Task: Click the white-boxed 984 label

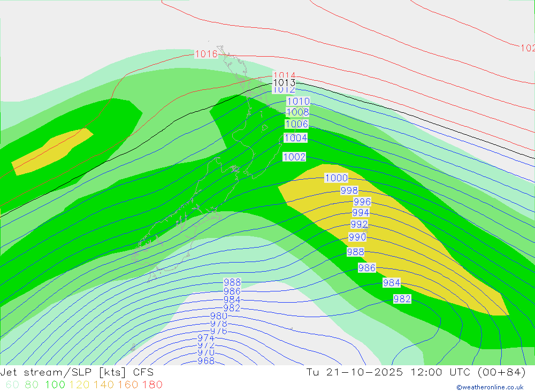Action: click(x=392, y=282)
